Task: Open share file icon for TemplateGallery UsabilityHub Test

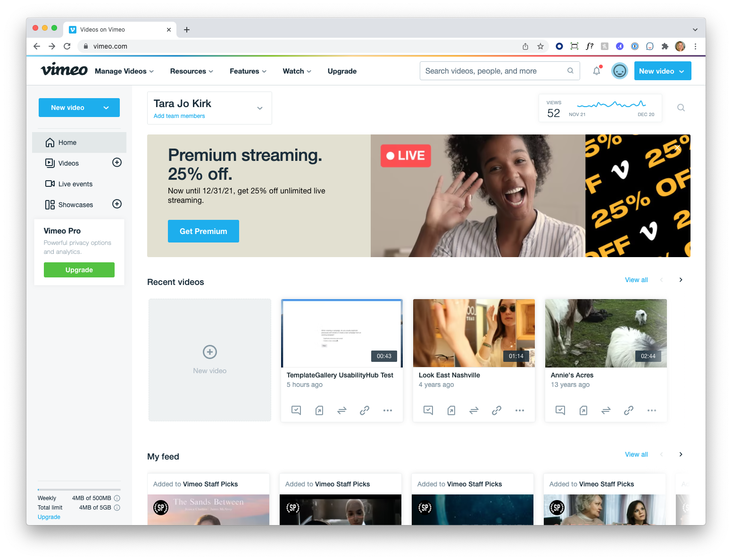Action: (x=319, y=410)
